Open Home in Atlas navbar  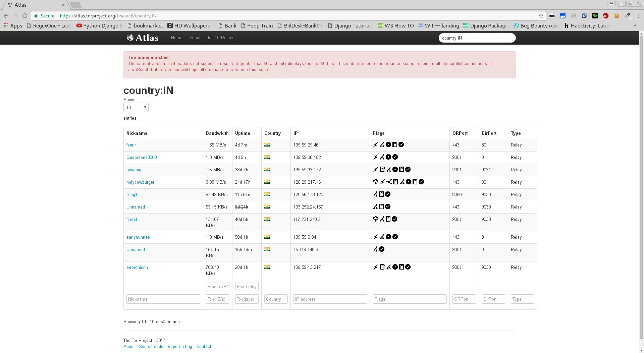pyautogui.click(x=176, y=38)
